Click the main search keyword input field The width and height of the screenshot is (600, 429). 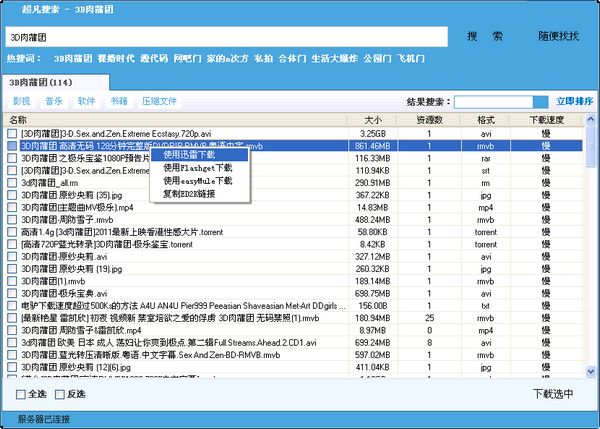(x=225, y=37)
